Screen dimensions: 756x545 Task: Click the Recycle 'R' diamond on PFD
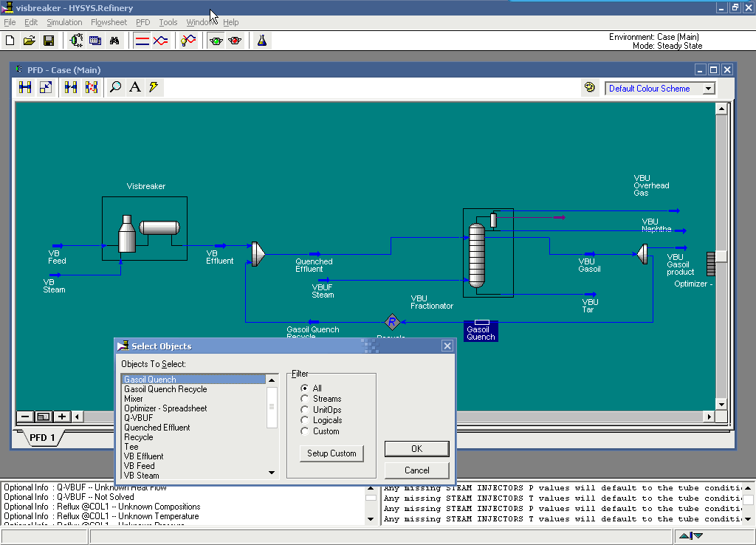[392, 322]
